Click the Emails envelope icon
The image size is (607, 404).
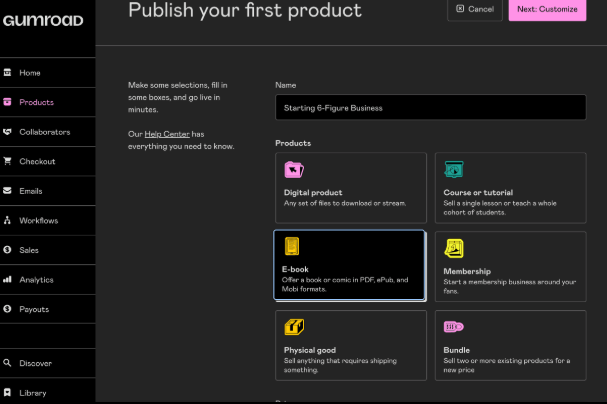[7, 190]
